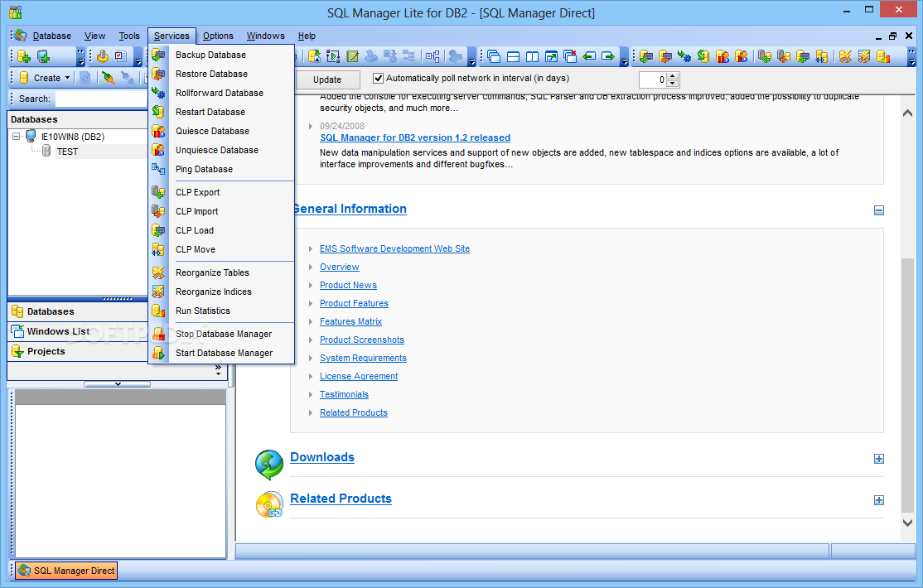Click Run Statistics icon in top-right toolbar
This screenshot has width=923, height=588.
[x=883, y=56]
